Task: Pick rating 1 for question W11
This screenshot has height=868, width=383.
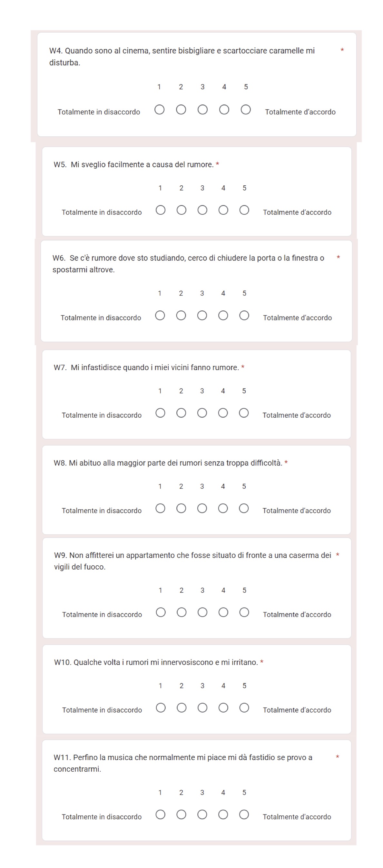Action: 161,814
